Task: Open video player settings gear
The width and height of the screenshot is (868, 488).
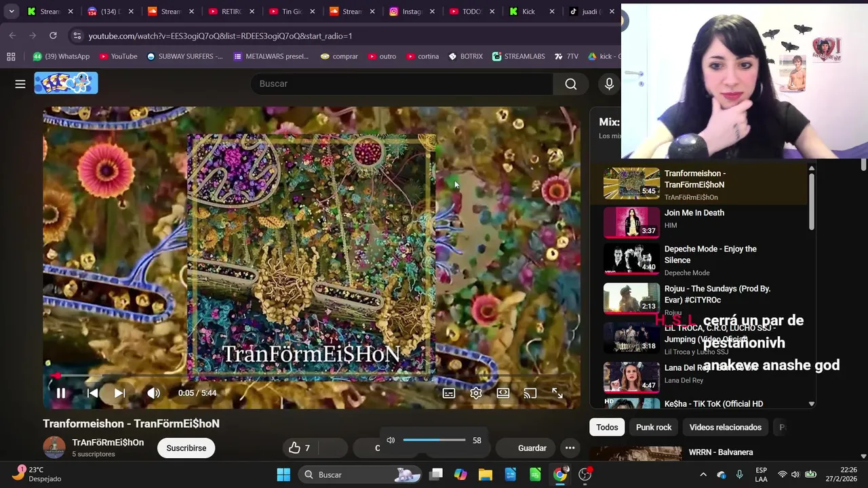Action: pyautogui.click(x=476, y=393)
